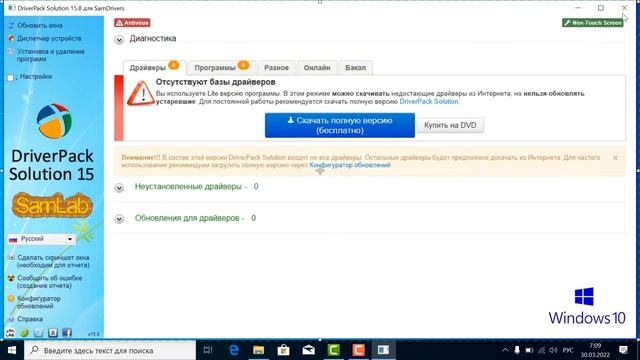Launch Microsoft Edge from the taskbar
The height and width of the screenshot is (360, 640).
(233, 350)
